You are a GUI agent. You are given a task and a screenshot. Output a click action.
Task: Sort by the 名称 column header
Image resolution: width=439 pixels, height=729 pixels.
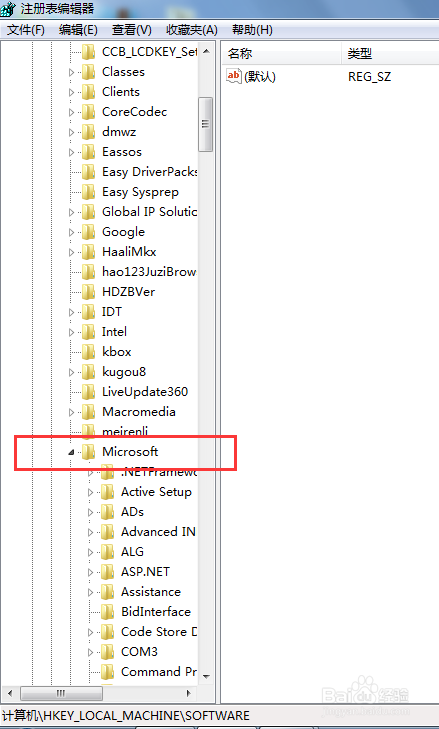[282, 53]
